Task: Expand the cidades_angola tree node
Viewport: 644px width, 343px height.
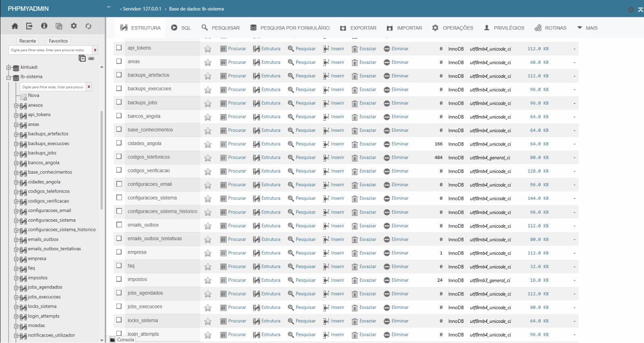Action: pos(16,182)
